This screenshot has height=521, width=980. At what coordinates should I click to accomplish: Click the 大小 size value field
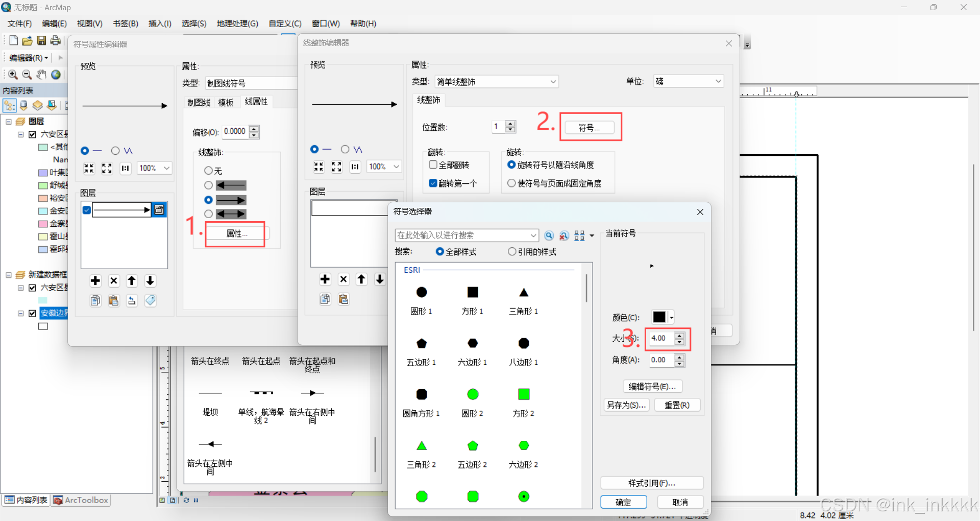(x=661, y=338)
